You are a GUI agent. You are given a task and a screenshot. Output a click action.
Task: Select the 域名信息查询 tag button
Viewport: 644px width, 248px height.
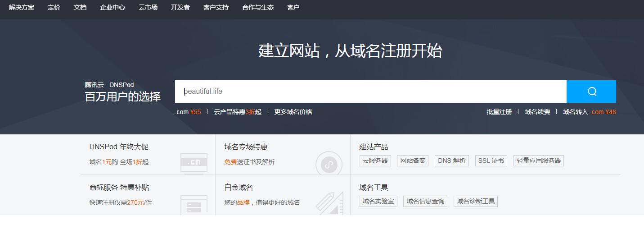[425, 201]
